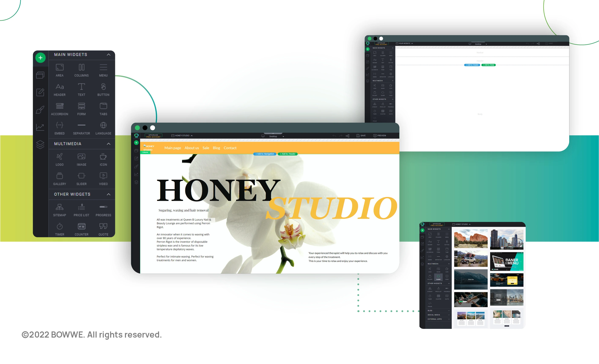Collapse the Main Widgets section
Screen dimensions: 599x364
coord(110,54)
